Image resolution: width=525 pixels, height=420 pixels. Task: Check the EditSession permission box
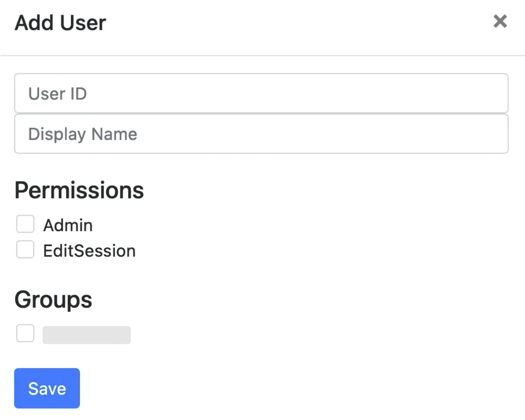[25, 249]
